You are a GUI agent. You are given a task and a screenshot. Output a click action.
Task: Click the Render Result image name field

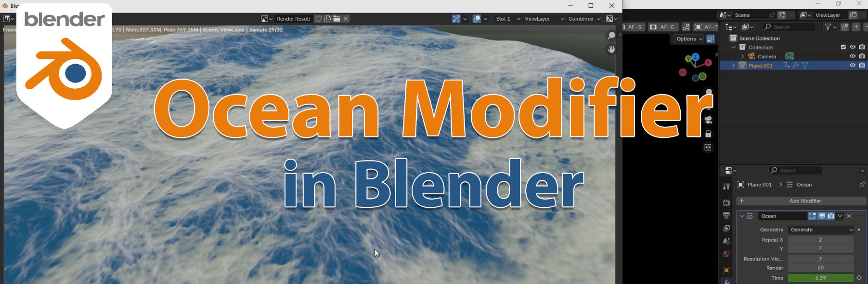tap(293, 19)
